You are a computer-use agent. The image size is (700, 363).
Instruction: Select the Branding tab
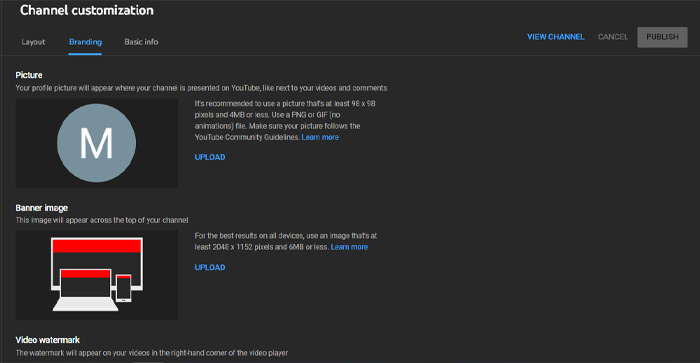[x=85, y=42]
